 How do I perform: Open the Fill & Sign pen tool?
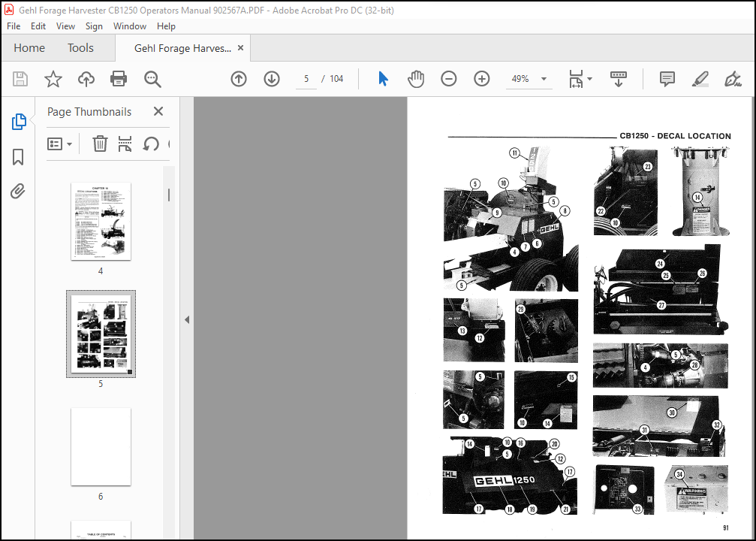tap(733, 79)
